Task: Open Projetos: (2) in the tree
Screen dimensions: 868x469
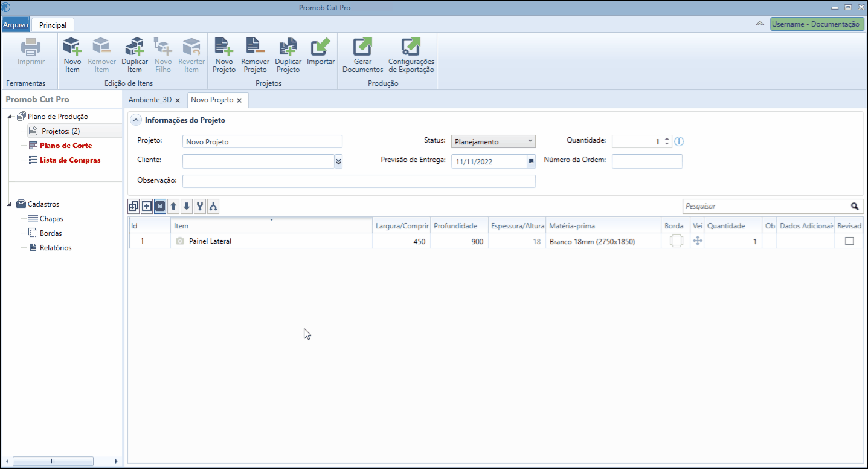Action: coord(60,131)
